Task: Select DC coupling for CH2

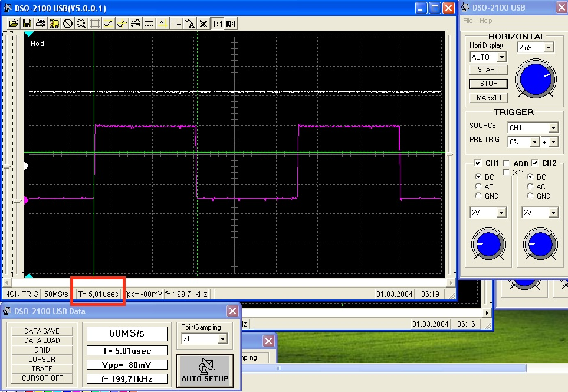Action: click(x=530, y=177)
